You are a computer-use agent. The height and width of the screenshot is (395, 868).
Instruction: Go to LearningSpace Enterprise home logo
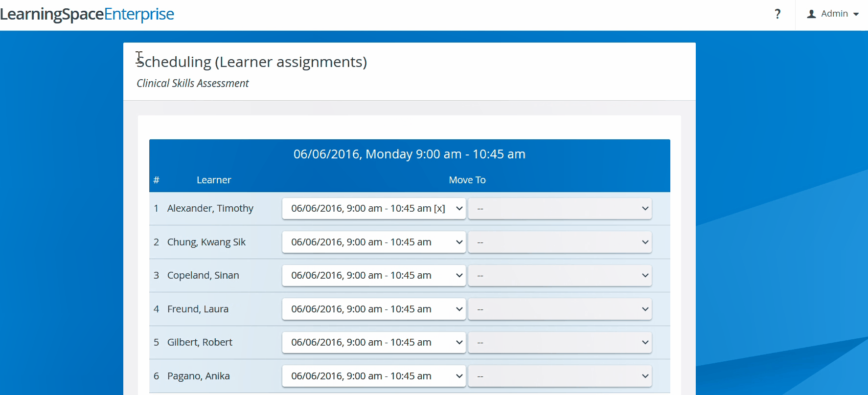[x=87, y=14]
